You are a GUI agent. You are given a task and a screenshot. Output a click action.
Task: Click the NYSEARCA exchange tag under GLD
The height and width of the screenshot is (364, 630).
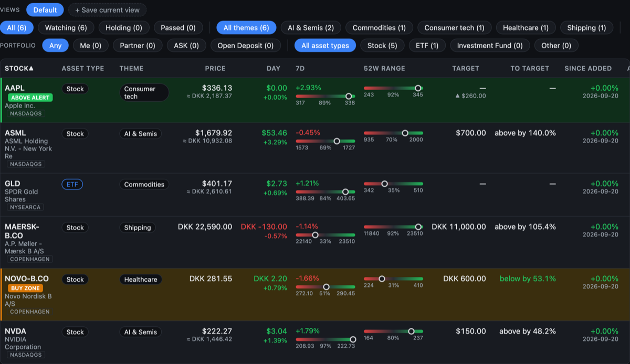tap(26, 207)
